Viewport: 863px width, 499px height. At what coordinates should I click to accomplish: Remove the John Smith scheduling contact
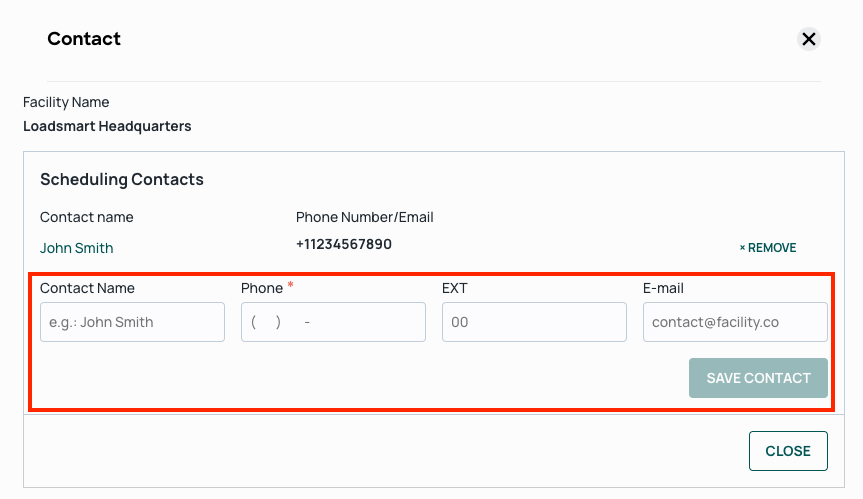[x=767, y=248]
